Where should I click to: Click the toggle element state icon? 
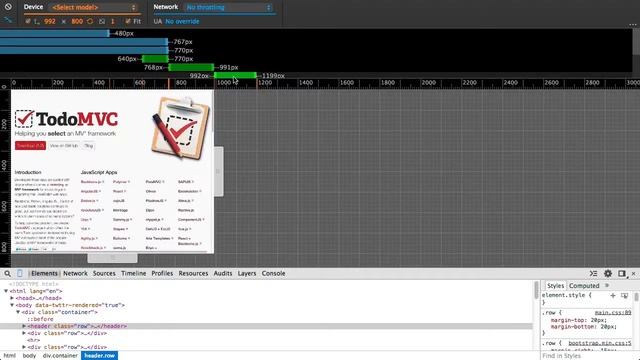click(624, 295)
